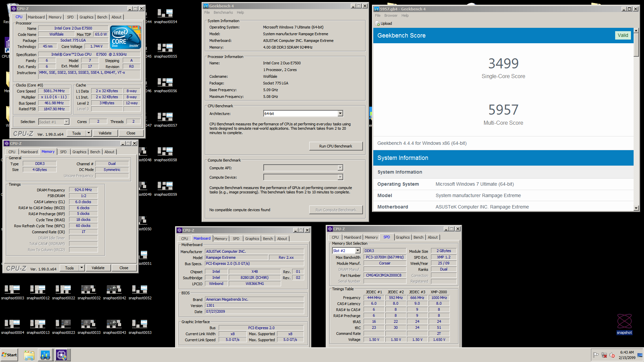
Task: Open snaphsot0012 desktop icon
Action: coord(38,293)
